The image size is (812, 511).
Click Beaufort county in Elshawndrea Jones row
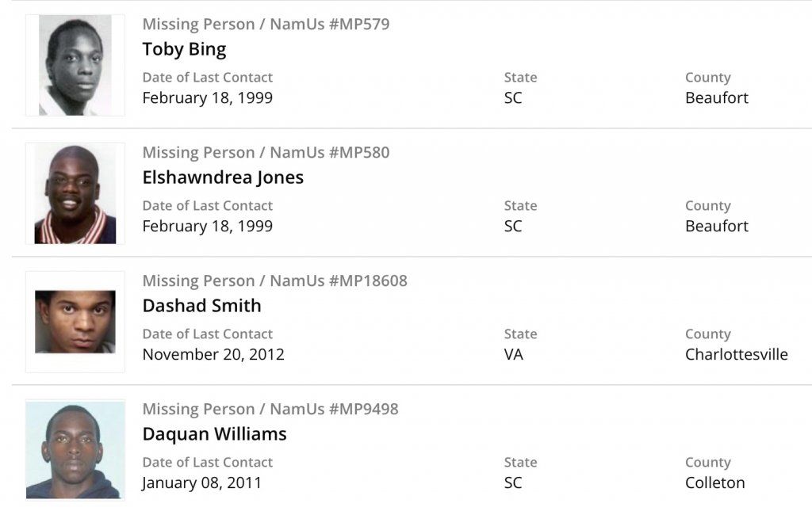pos(716,226)
